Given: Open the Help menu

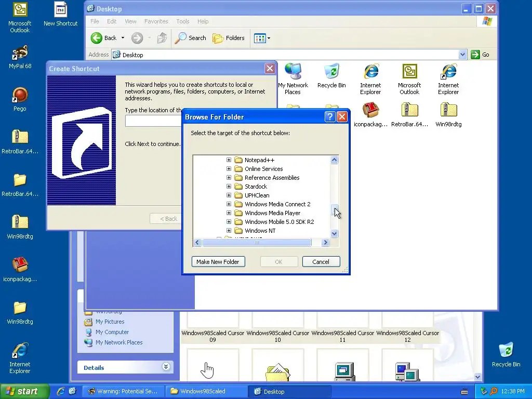Looking at the screenshot, I should pos(203,21).
